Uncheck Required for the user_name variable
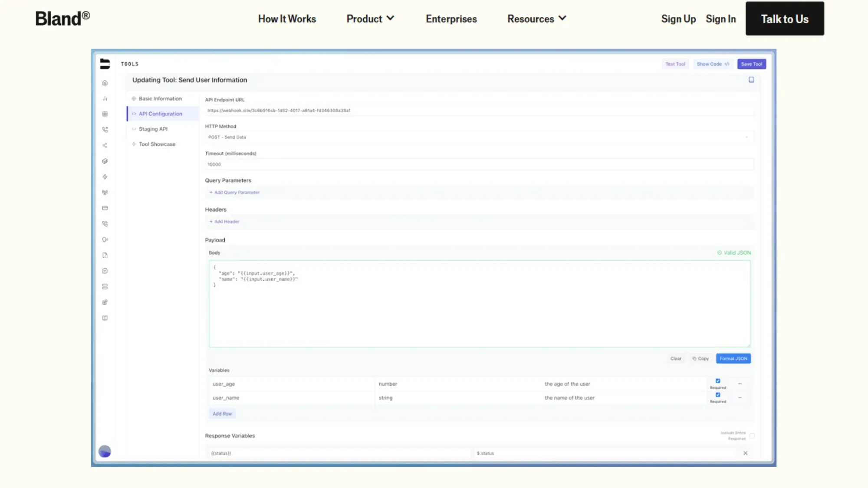The height and width of the screenshot is (488, 868). coord(718,394)
